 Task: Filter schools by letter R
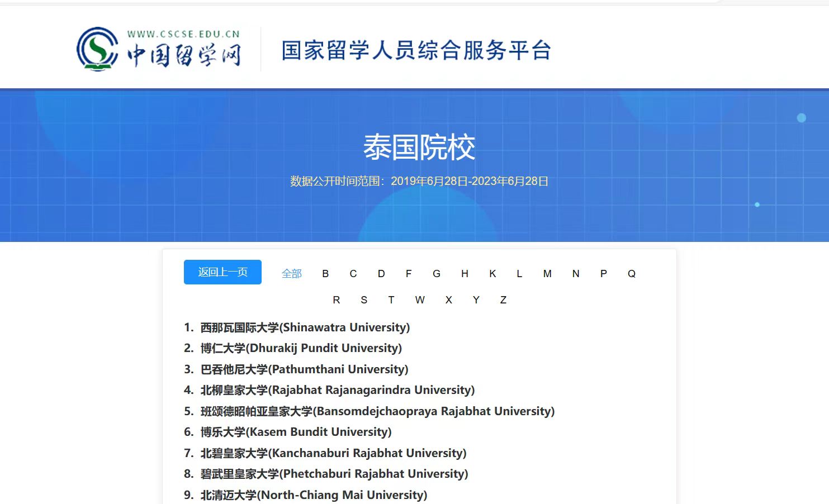coord(337,300)
